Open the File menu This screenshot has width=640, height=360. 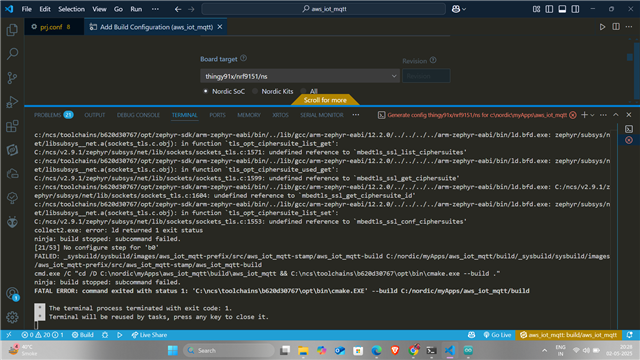click(x=27, y=9)
